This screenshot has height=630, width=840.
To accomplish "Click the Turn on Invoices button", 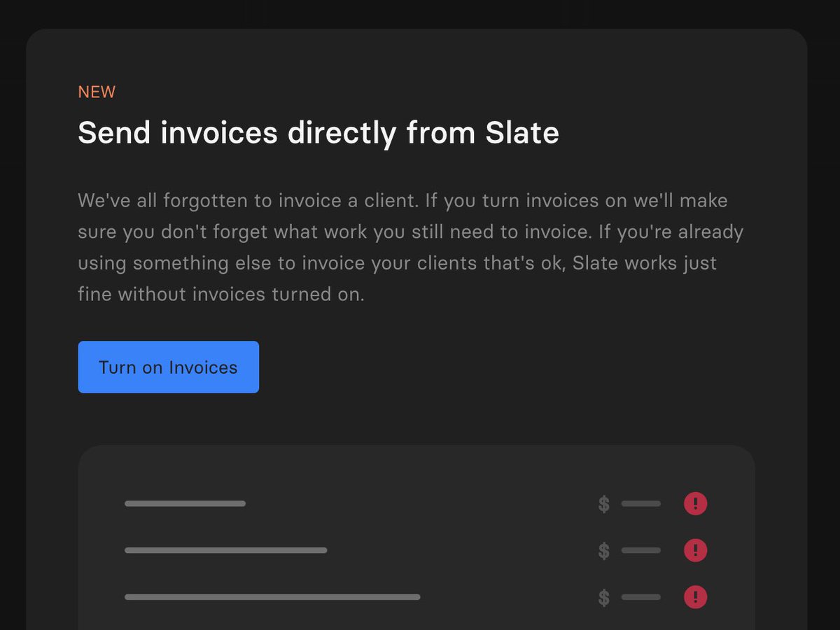I will point(168,367).
